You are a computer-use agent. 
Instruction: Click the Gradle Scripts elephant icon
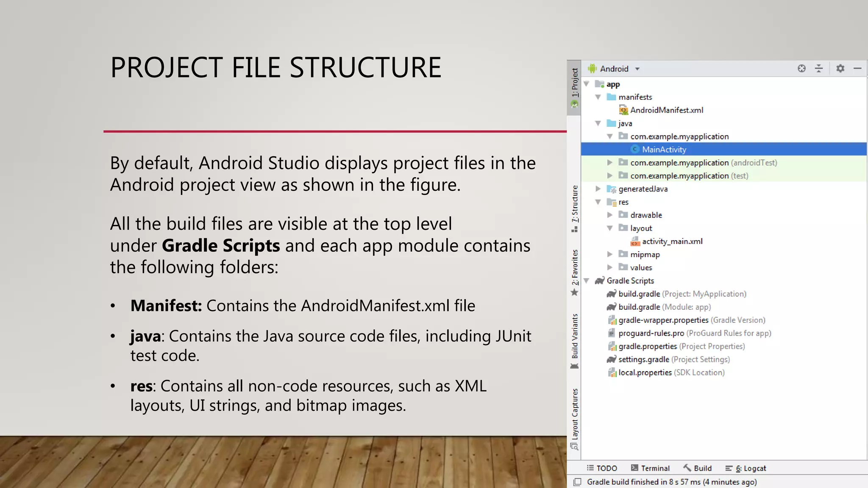600,280
